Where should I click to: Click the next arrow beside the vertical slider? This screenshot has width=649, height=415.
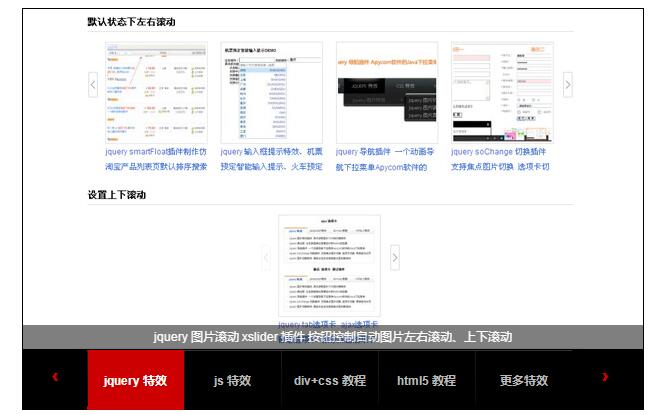click(395, 258)
